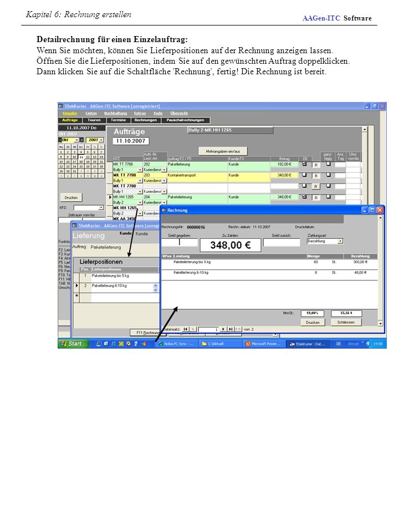Click Drucken button in the Rechnung window

pyautogui.click(x=313, y=323)
